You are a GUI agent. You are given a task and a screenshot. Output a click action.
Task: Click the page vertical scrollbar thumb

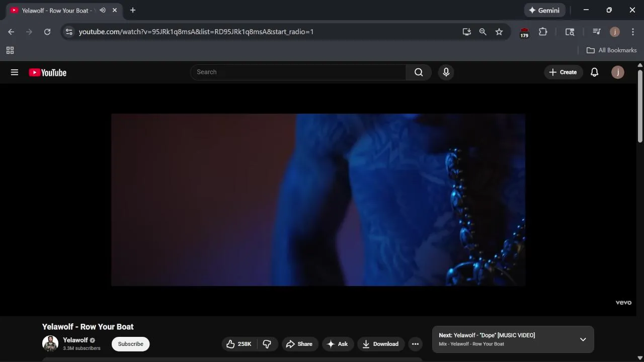pyautogui.click(x=640, y=106)
